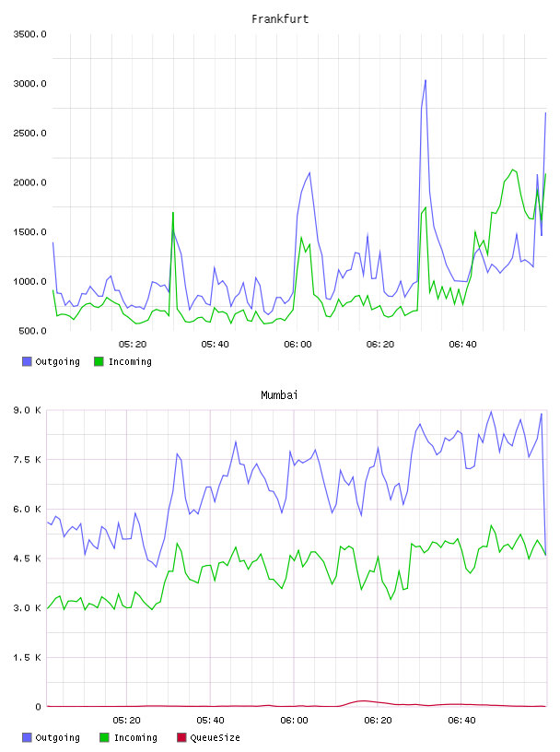This screenshot has height=752, width=560.
Task: Click the 05:20 time label on Frankfurt chart
Action: point(133,345)
